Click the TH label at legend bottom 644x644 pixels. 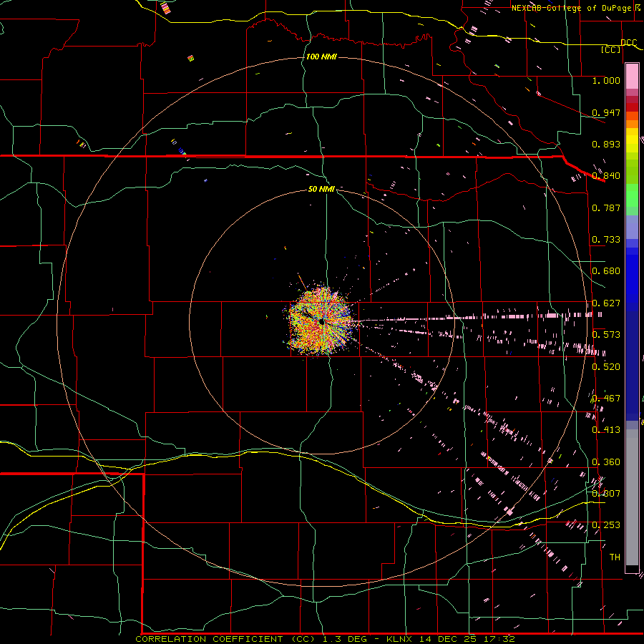pyautogui.click(x=615, y=557)
